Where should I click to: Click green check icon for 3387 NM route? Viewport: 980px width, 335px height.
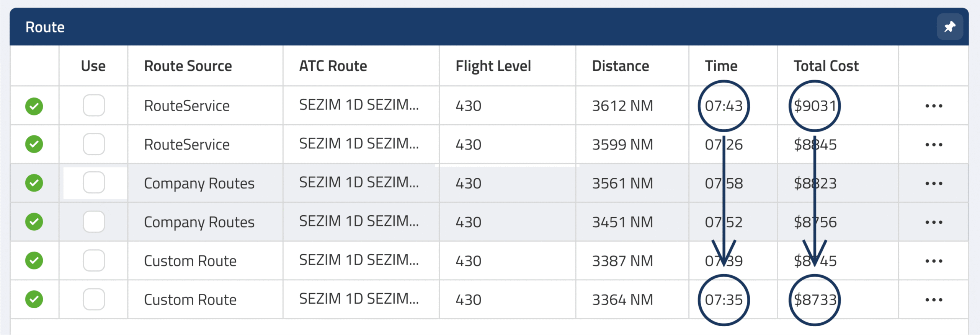click(34, 260)
